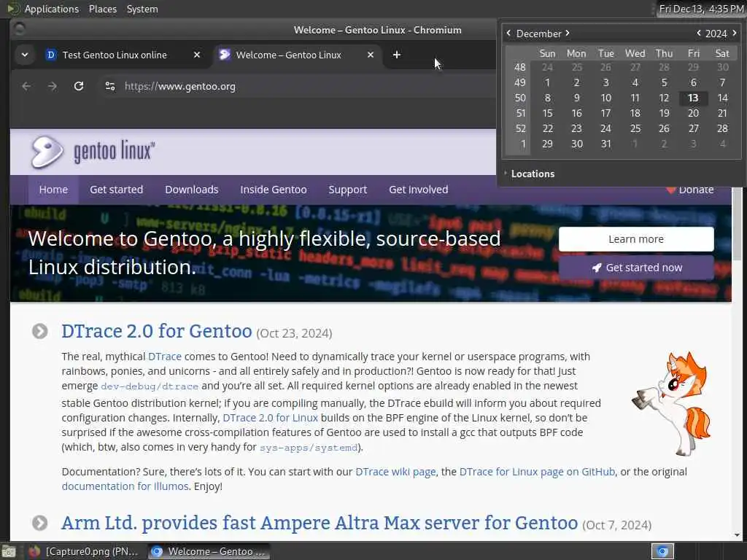This screenshot has width=747, height=560.
Task: Open the DTrace 2.0 for Gentoo headline
Action: tap(156, 331)
